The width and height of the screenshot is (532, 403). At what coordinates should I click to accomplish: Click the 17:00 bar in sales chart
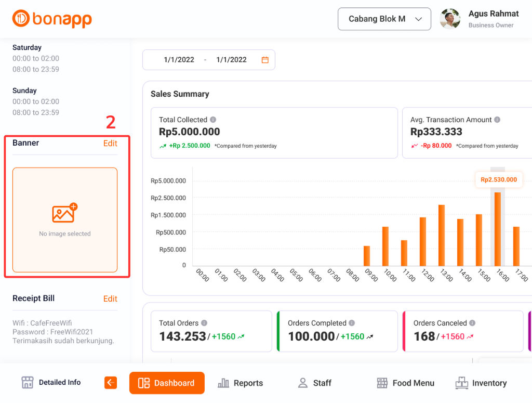[516, 246]
